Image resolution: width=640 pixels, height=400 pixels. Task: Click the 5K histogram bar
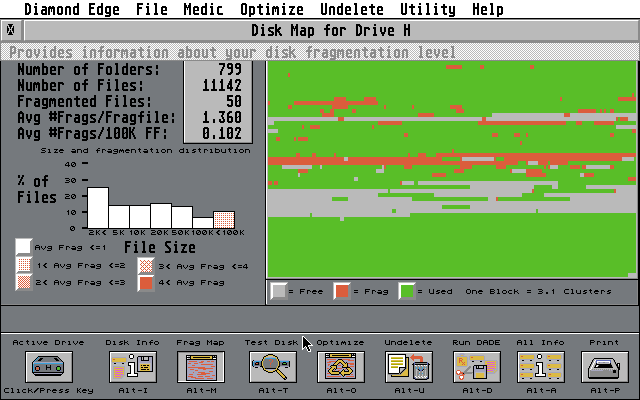point(119,217)
